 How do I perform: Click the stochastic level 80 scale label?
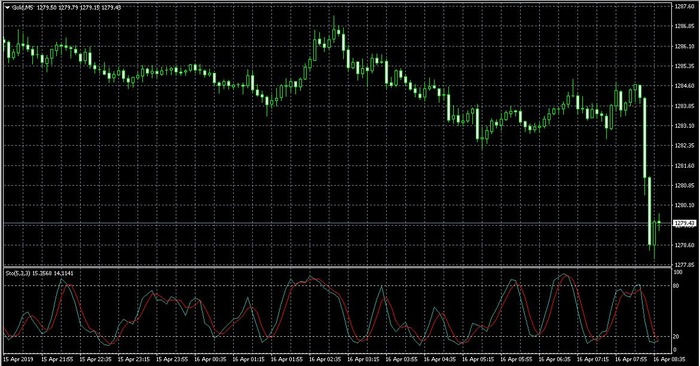[x=677, y=285]
